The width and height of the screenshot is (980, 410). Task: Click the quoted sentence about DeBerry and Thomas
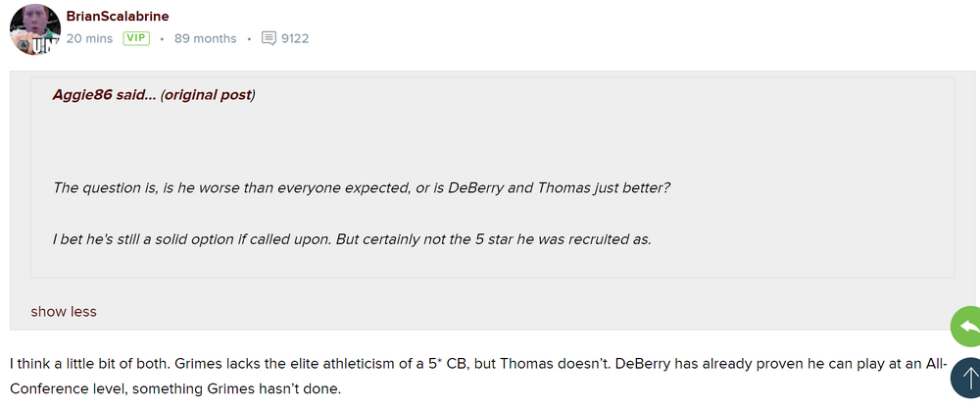click(362, 187)
